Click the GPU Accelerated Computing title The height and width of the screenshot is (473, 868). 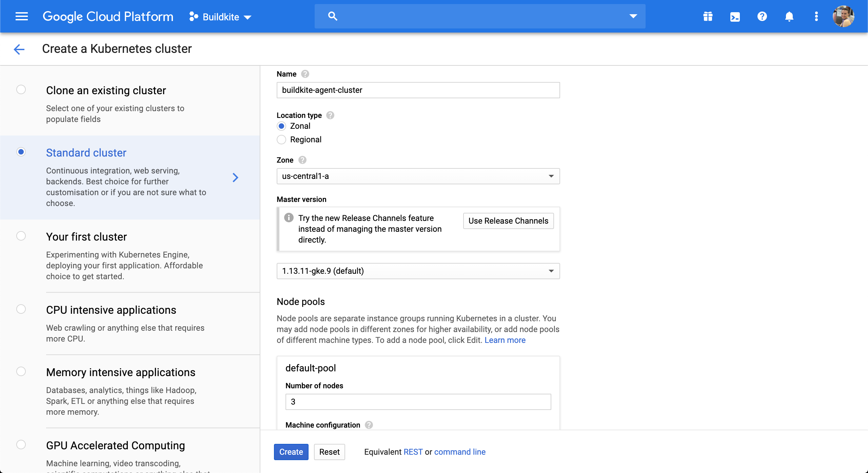(116, 446)
